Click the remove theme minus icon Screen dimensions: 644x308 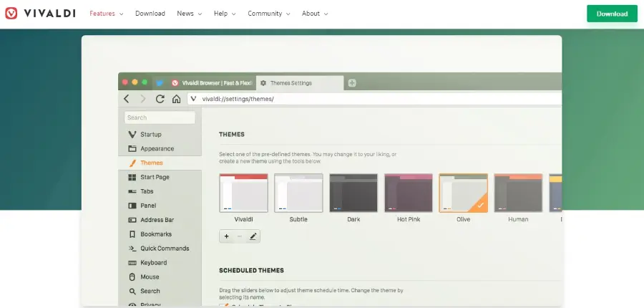click(240, 236)
